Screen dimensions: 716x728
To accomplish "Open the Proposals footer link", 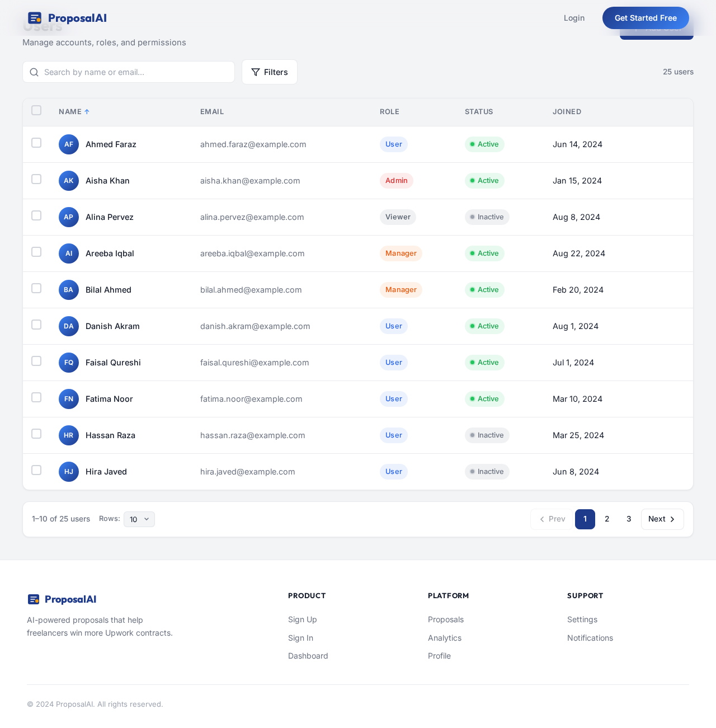I will pos(446,619).
